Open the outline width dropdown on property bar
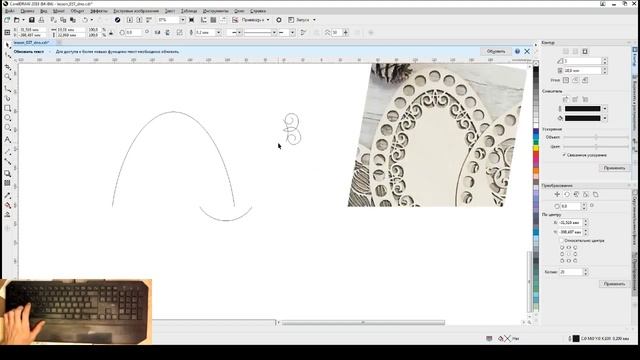The height and width of the screenshot is (360, 640). pyautogui.click(x=218, y=32)
